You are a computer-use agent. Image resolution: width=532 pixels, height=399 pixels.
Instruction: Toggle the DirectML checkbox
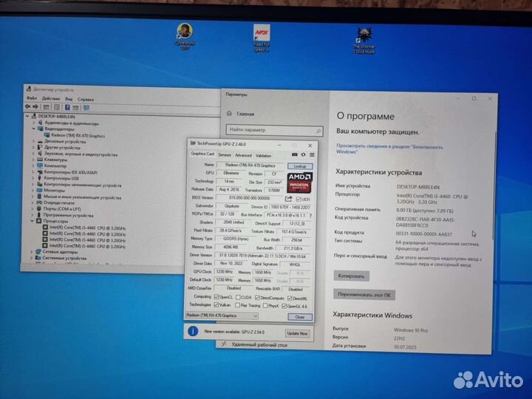point(290,299)
